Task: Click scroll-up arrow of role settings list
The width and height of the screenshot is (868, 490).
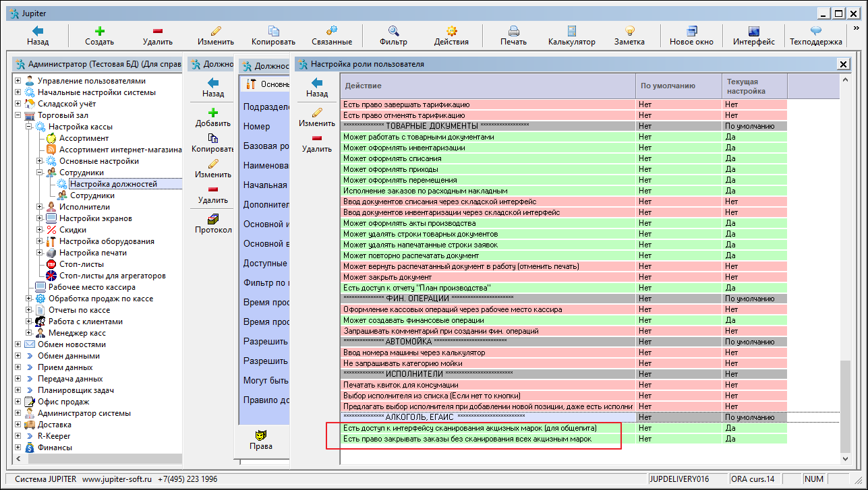Action: pos(845,78)
